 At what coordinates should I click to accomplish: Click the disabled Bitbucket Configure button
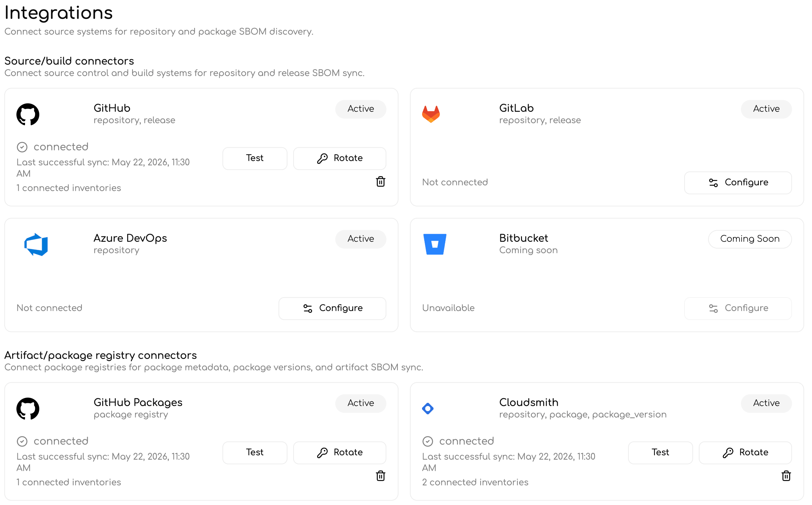pos(738,308)
